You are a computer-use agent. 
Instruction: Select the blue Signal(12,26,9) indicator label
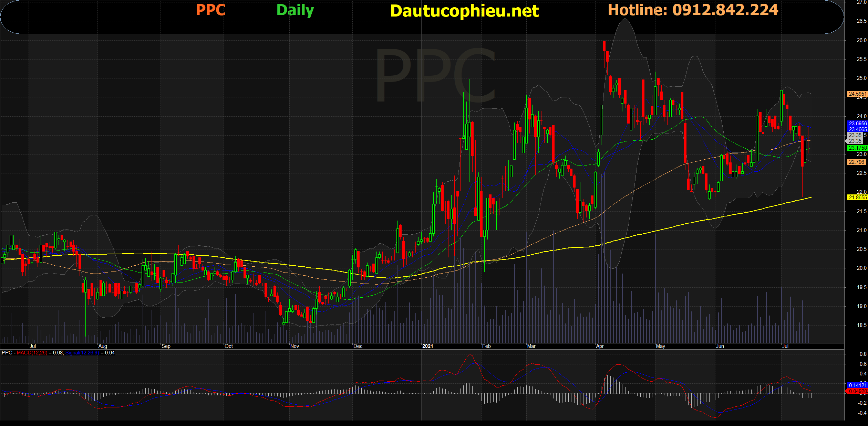pos(82,353)
